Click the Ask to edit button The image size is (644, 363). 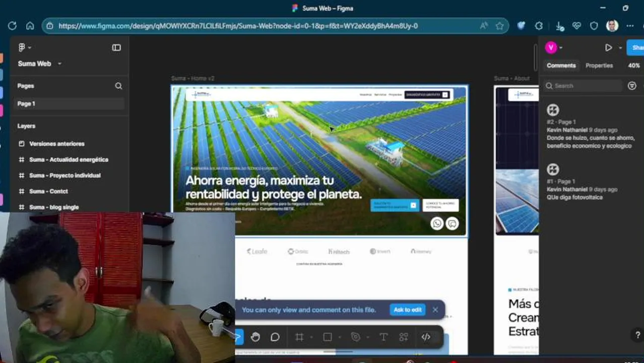[407, 310]
